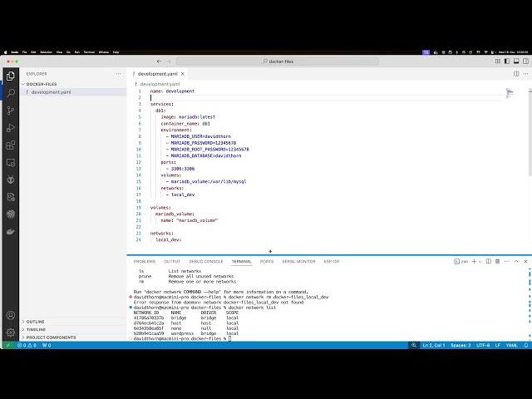Click the Wi-Fi icon in macOS menu bar
532x399 pixels.
point(485,52)
